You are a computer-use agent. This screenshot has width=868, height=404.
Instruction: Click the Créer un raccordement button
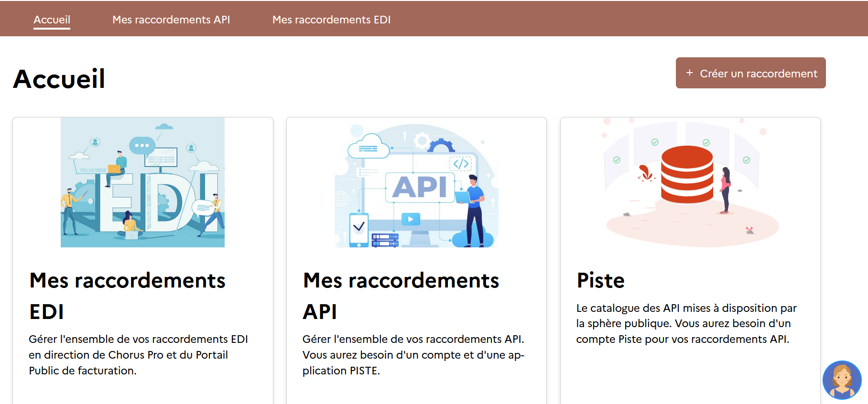[750, 73]
